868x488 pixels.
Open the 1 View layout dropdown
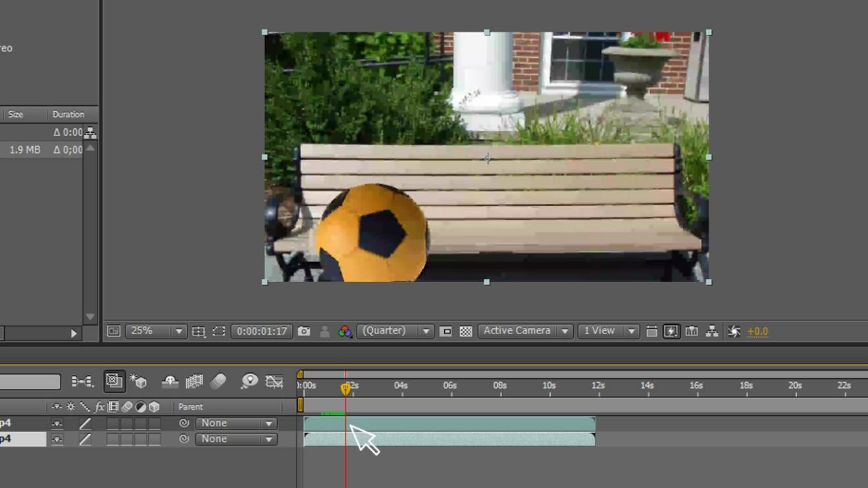[608, 331]
